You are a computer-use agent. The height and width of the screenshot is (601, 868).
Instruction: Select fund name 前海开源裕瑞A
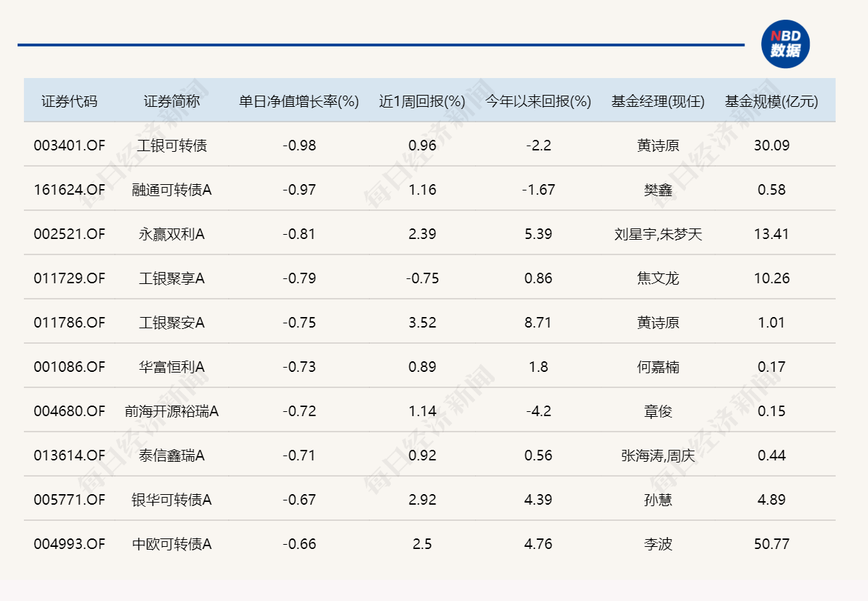tap(171, 411)
